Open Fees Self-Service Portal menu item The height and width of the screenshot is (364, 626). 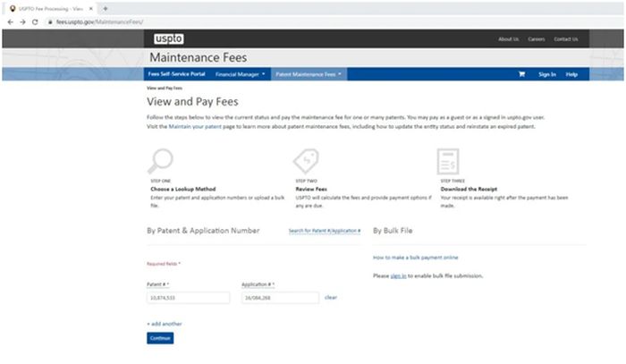coord(176,74)
